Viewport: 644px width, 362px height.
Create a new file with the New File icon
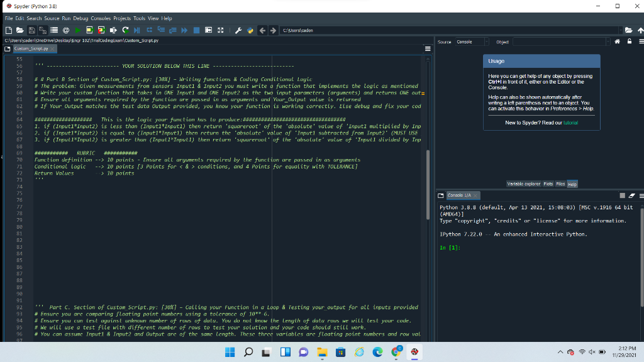8,30
